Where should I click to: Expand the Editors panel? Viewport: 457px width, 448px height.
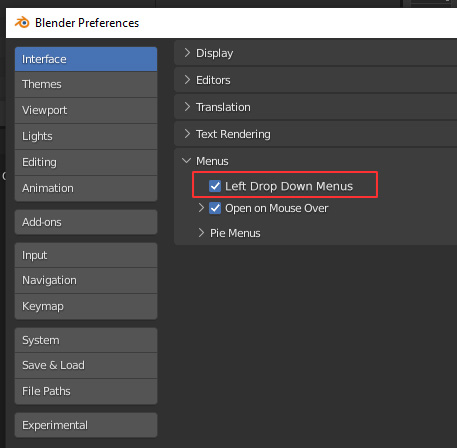pyautogui.click(x=315, y=80)
